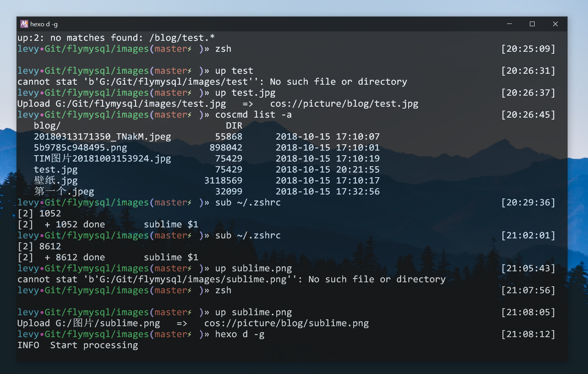Click the 2018-10-15 17:32:56 date entry

(x=328, y=192)
